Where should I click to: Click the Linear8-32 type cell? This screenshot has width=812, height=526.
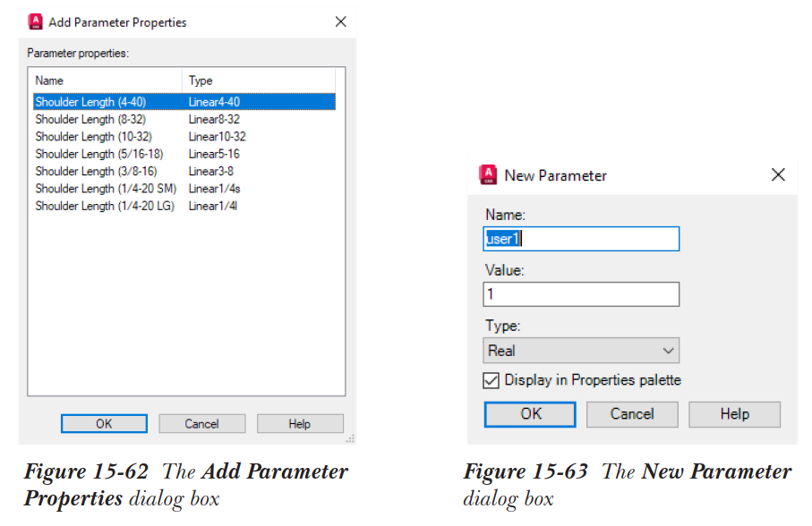point(214,120)
